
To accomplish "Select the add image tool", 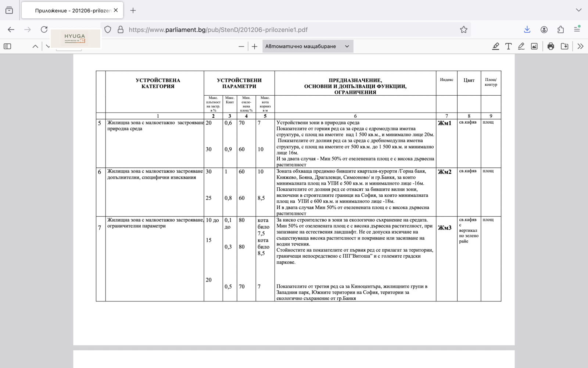I will point(534,46).
